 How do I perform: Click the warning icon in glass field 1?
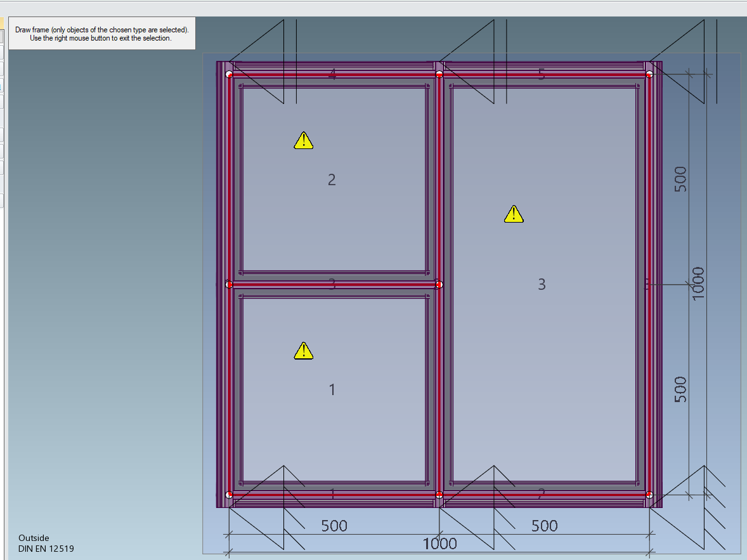tap(304, 351)
